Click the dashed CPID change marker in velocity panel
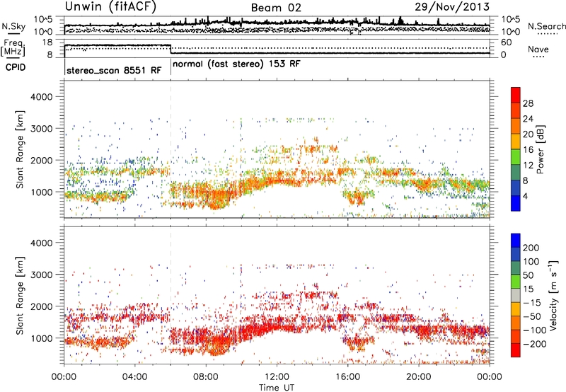 point(171,295)
